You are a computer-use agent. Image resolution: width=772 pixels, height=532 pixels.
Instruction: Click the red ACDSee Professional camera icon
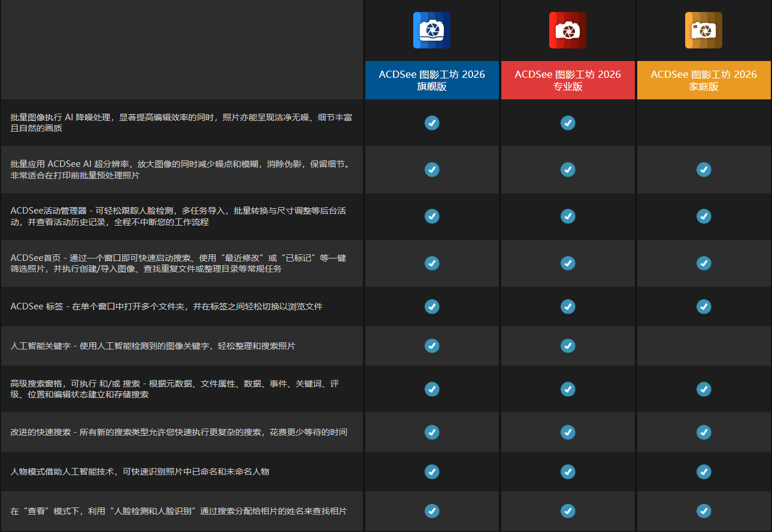[x=567, y=30]
